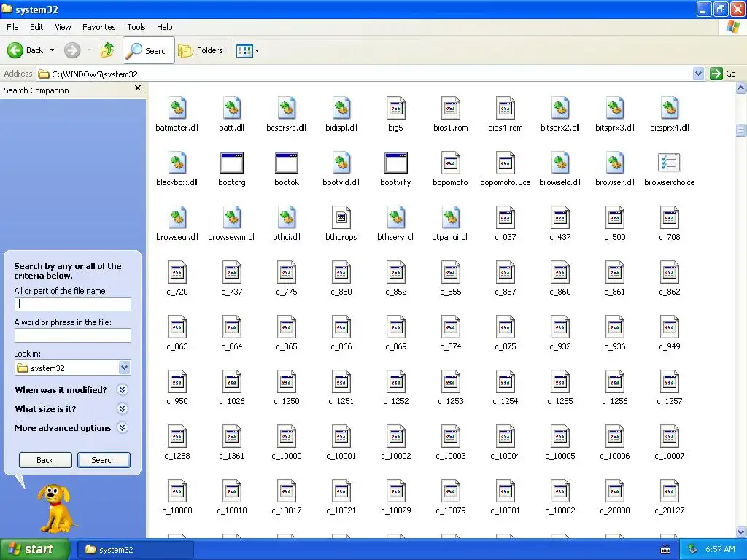Open the Look in system32 dropdown
747x560 pixels.
(124, 367)
